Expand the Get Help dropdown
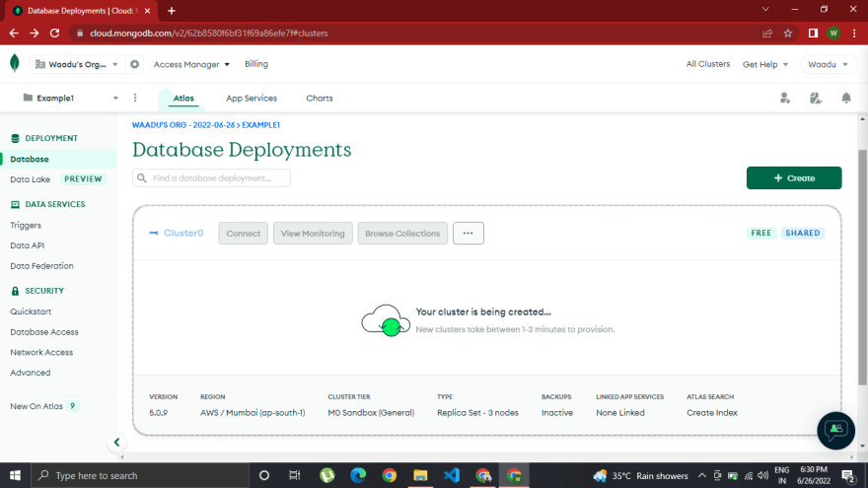 pyautogui.click(x=765, y=64)
